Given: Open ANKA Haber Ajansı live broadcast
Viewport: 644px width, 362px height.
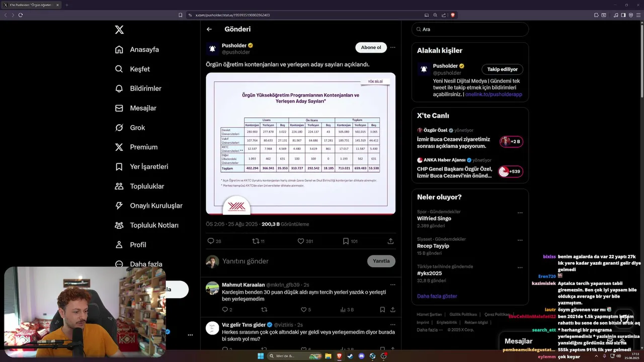Looking at the screenshot, I should 470,168.
